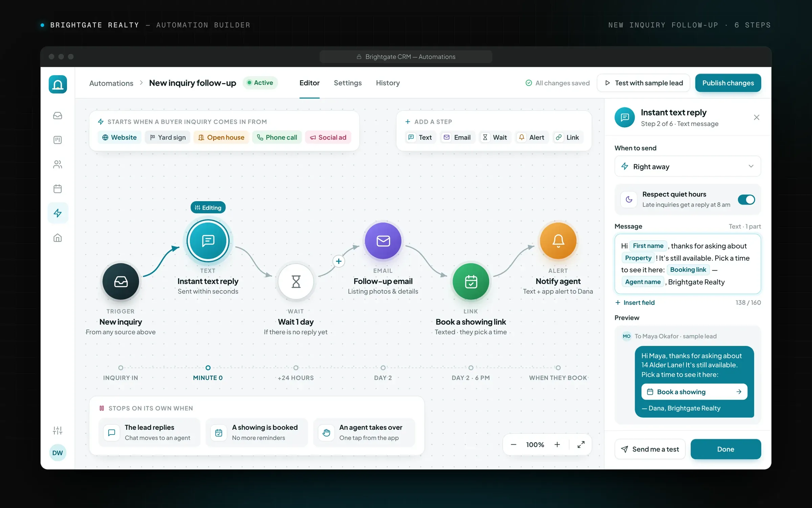
Task: Switch to the Settings tab
Action: (347, 83)
